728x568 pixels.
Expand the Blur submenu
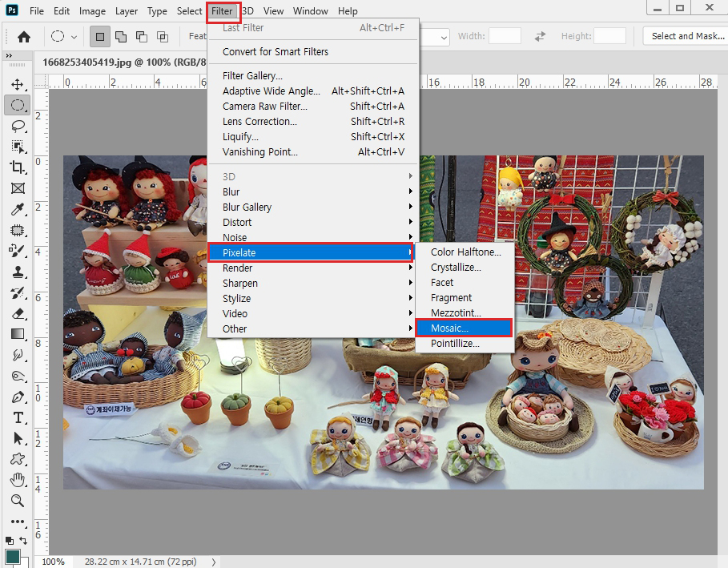point(312,191)
